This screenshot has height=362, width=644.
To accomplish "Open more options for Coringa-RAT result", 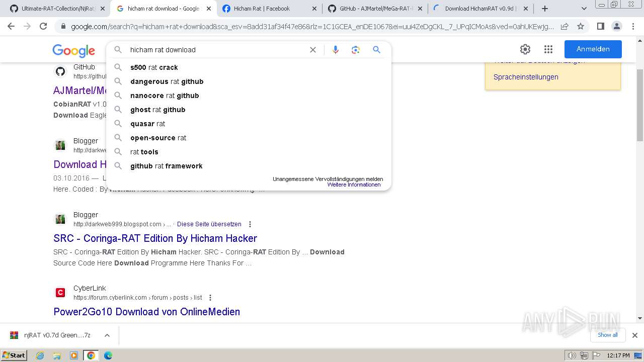I will 250,224.
